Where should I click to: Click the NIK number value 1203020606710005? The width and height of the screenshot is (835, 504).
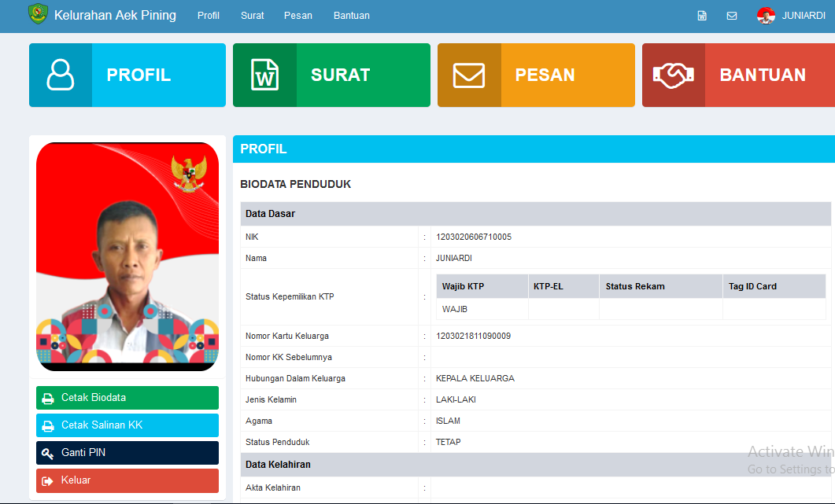474,237
